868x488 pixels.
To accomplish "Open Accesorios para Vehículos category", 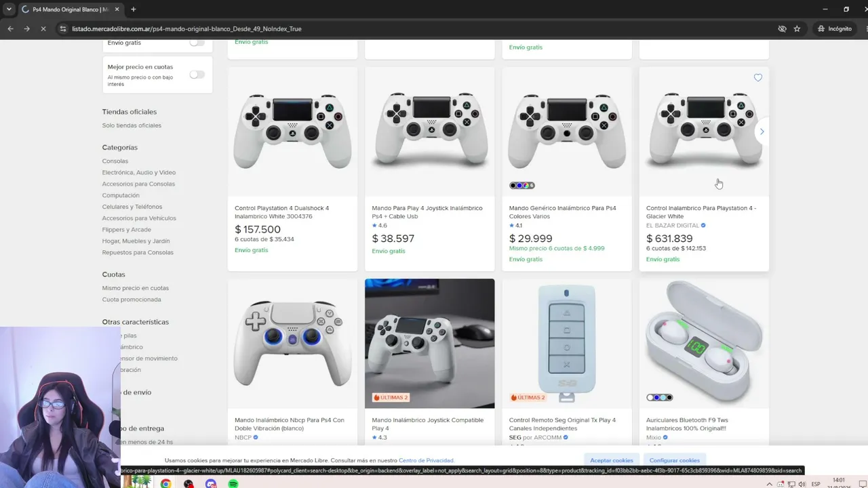I will (x=139, y=218).
